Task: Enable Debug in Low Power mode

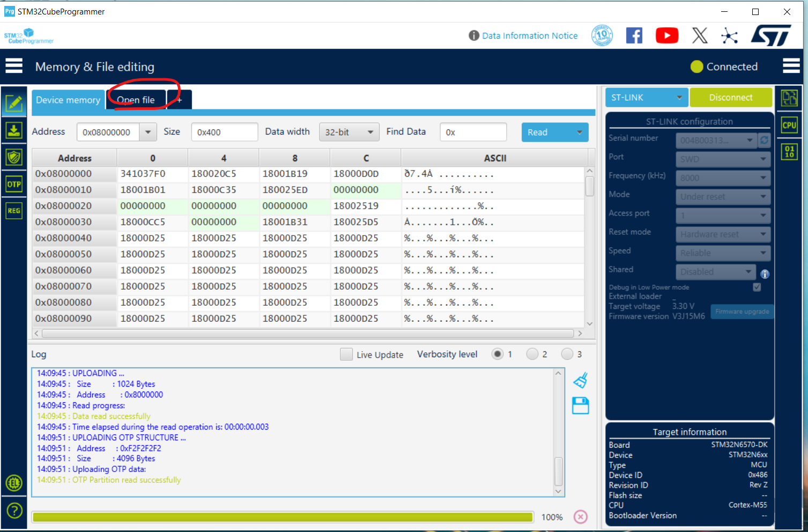Action: 757,287
